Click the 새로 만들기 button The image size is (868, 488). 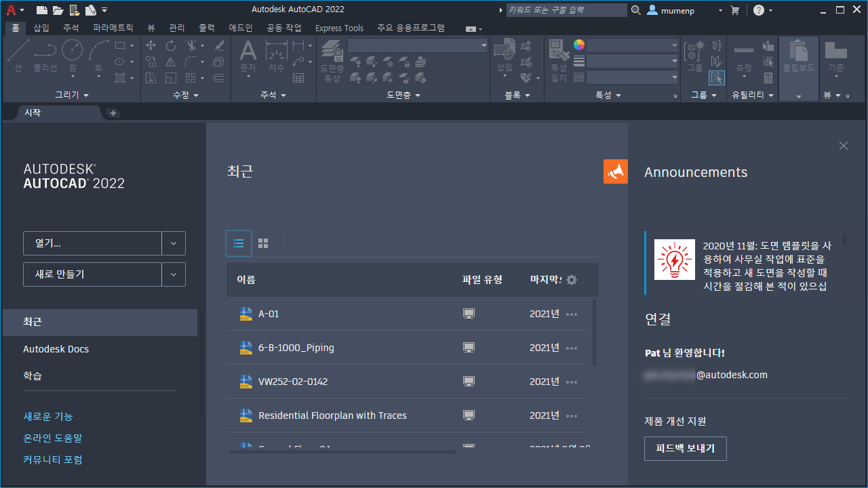pyautogui.click(x=92, y=274)
